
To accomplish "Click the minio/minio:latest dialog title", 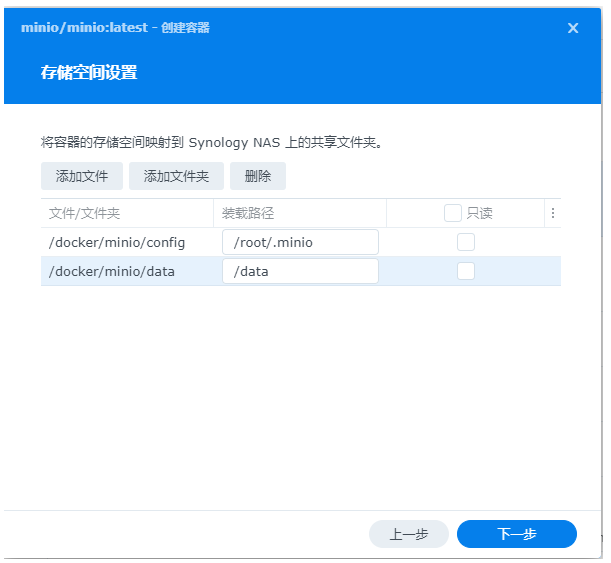I will [x=115, y=28].
